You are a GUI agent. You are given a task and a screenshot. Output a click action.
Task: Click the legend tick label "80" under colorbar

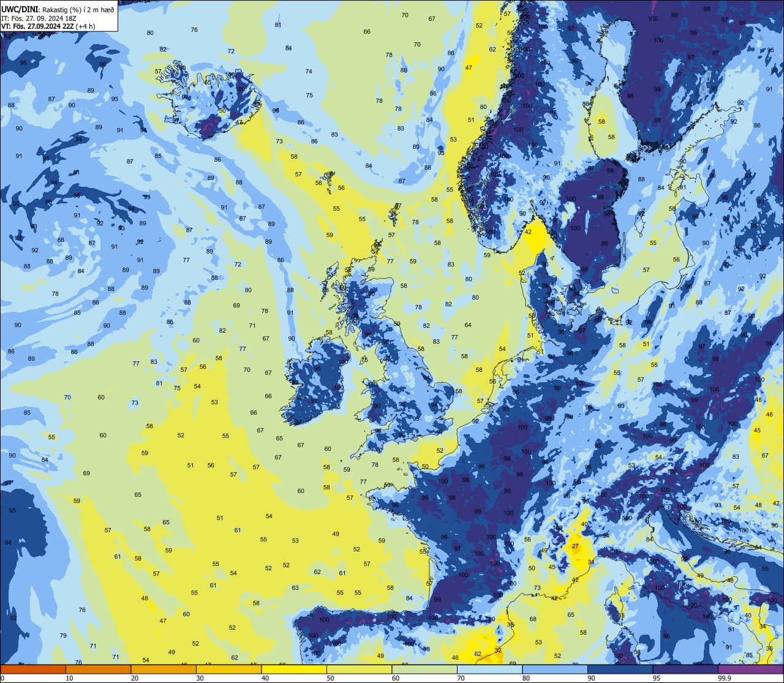pos(526,678)
